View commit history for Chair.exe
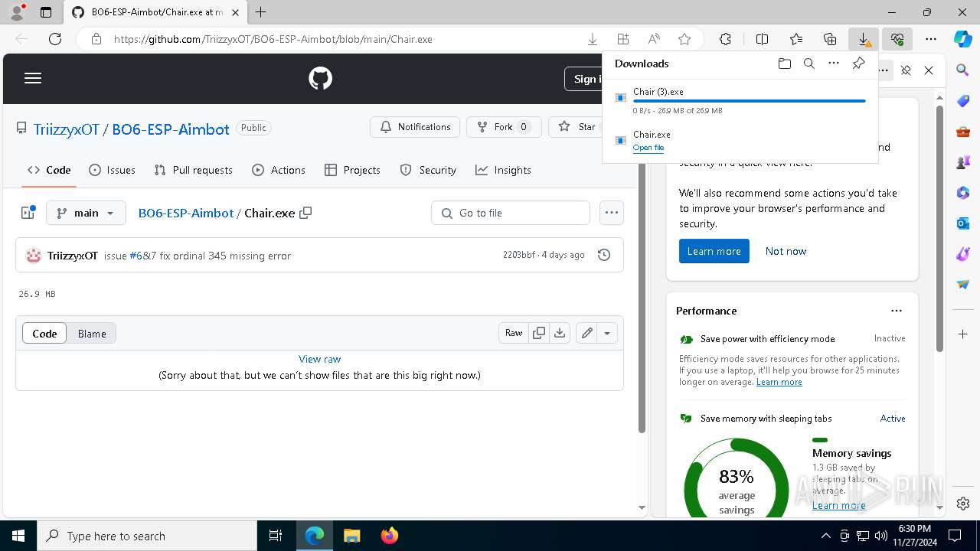 (x=603, y=255)
